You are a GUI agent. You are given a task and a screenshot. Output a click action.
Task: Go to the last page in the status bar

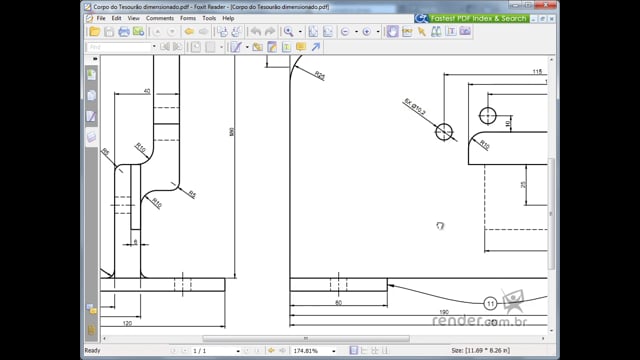click(258, 351)
